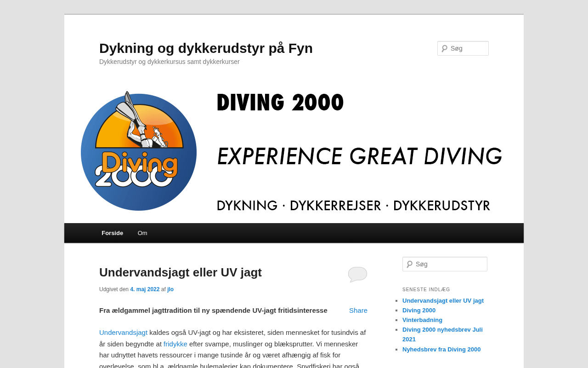Click the tagline 'Dykkerudstyr og dykkerkursus samt dykkerkurser'
The width and height of the screenshot is (588, 368).
pyautogui.click(x=170, y=62)
